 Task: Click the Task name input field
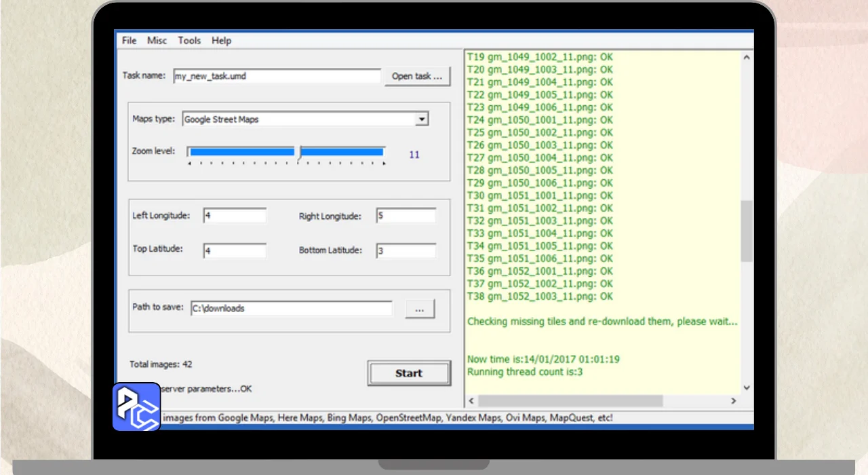click(277, 76)
